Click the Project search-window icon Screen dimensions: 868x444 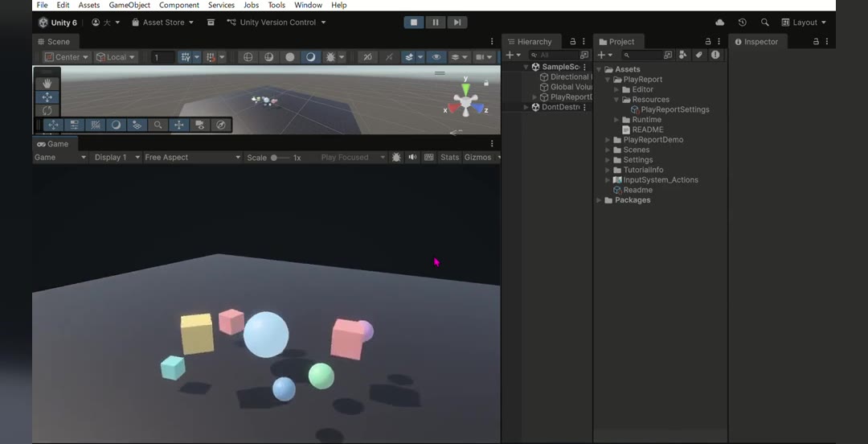click(x=668, y=55)
